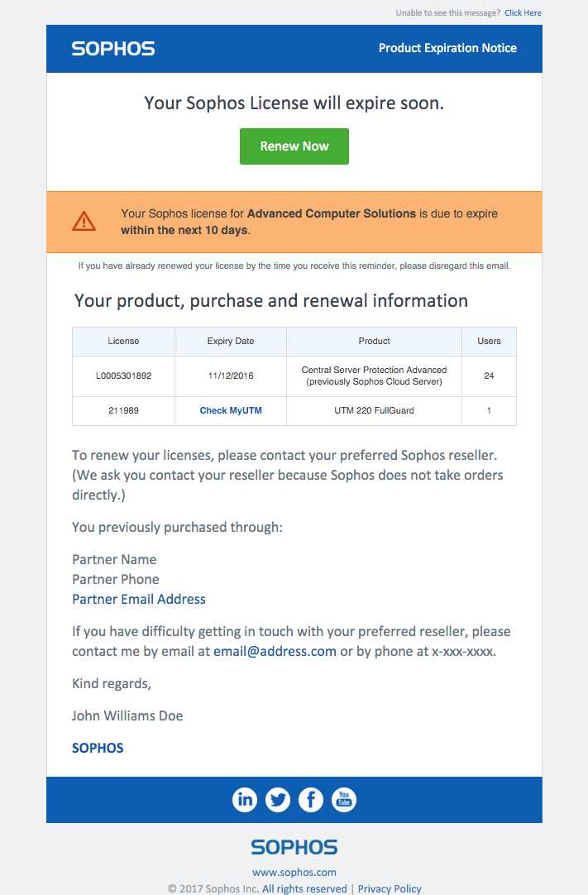Click the All rights reserved link
The width and height of the screenshot is (588, 895).
304,888
